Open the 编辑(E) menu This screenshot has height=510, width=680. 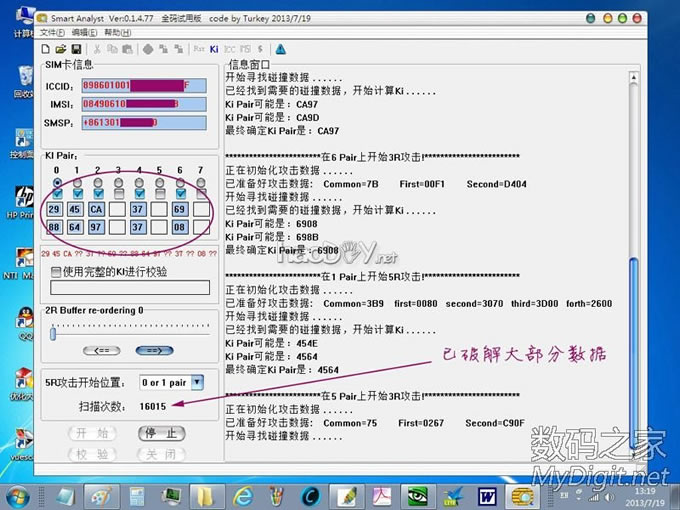point(84,32)
